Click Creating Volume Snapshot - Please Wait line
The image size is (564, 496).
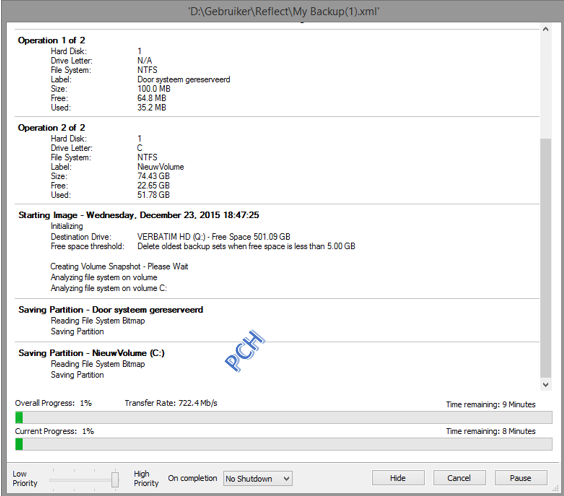coord(119,267)
